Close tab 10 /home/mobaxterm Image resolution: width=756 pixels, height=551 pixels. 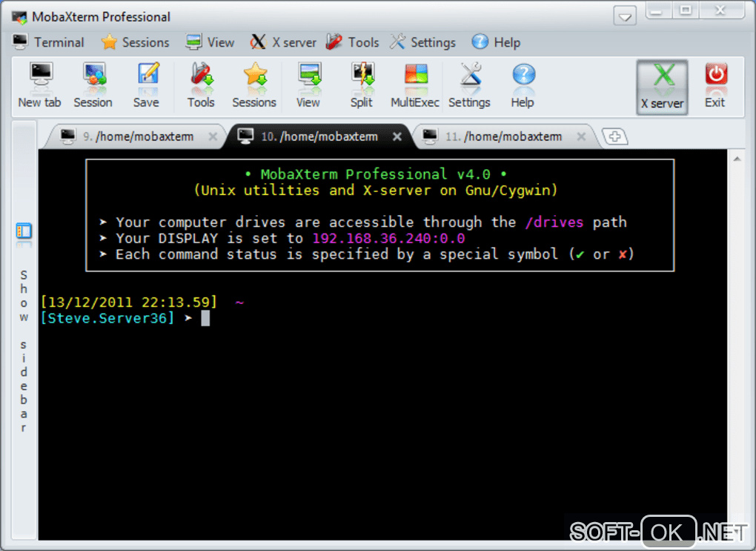397,137
